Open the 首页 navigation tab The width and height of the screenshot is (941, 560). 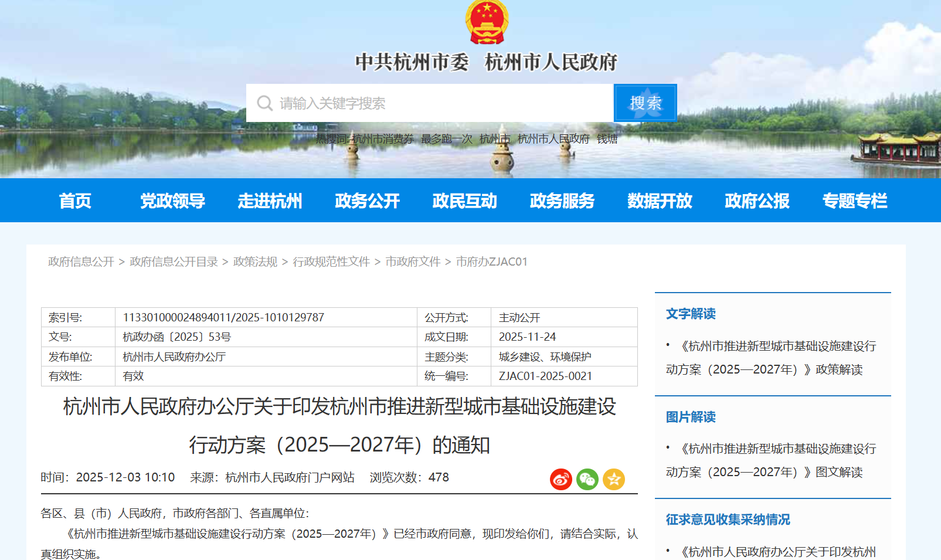click(75, 201)
